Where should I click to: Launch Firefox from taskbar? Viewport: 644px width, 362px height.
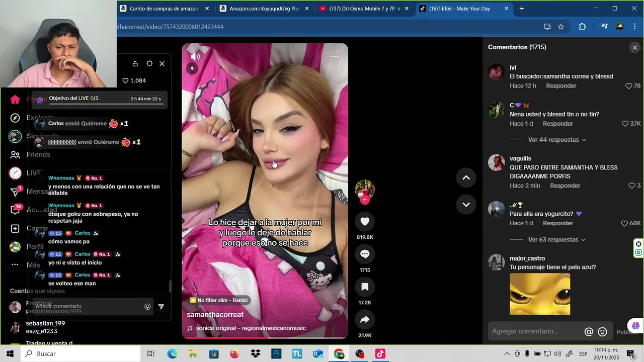[234, 354]
